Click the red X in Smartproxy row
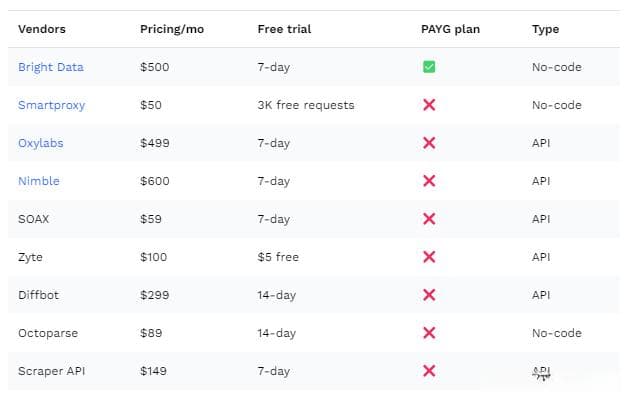The height and width of the screenshot is (400, 634). [429, 105]
